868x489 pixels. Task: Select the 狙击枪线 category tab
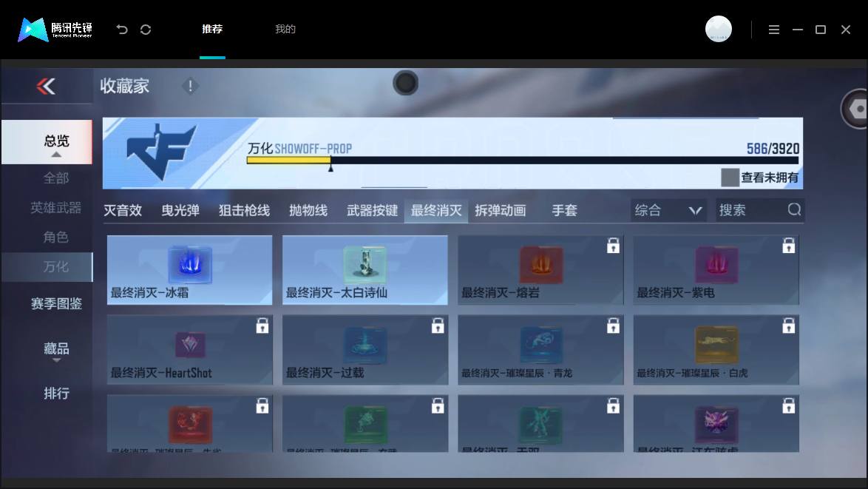244,210
